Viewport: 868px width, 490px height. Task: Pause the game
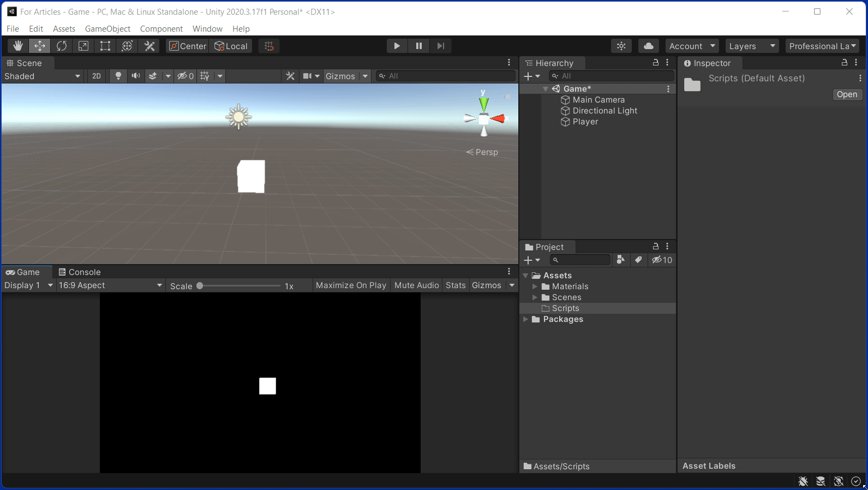pyautogui.click(x=419, y=46)
